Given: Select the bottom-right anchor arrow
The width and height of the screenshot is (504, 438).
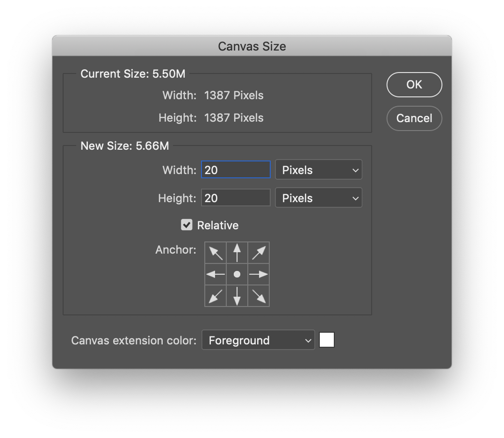Looking at the screenshot, I should pyautogui.click(x=259, y=295).
